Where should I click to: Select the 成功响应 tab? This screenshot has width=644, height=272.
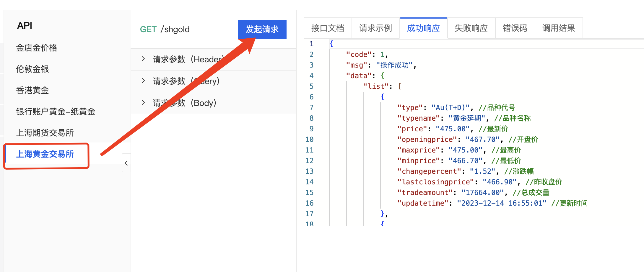coord(423,28)
